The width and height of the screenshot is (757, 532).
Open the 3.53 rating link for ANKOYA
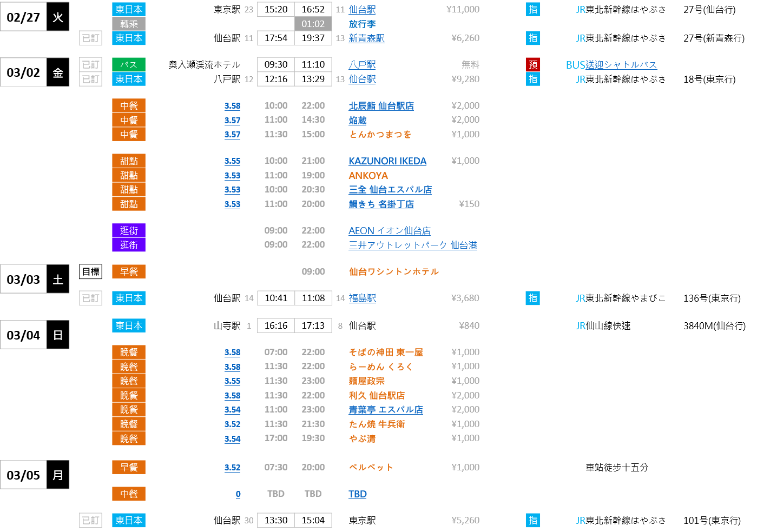[232, 176]
